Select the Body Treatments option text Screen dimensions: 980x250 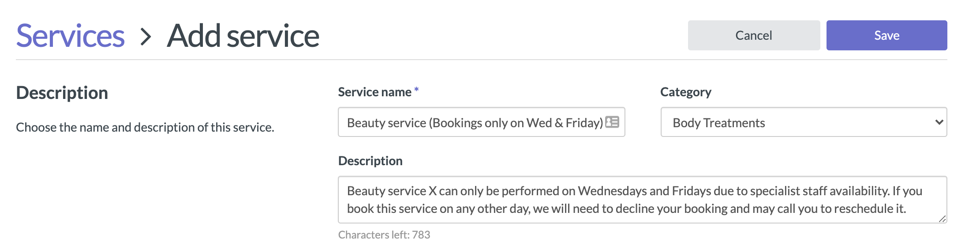click(718, 123)
